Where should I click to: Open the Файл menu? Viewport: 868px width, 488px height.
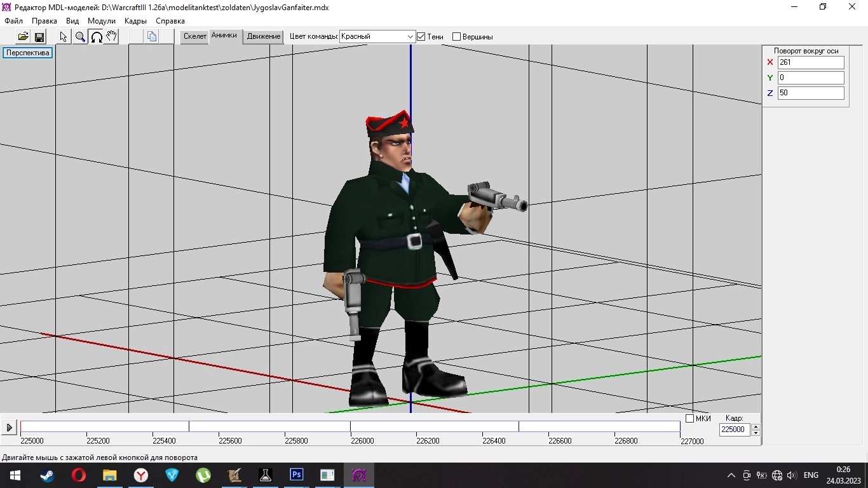click(x=13, y=21)
